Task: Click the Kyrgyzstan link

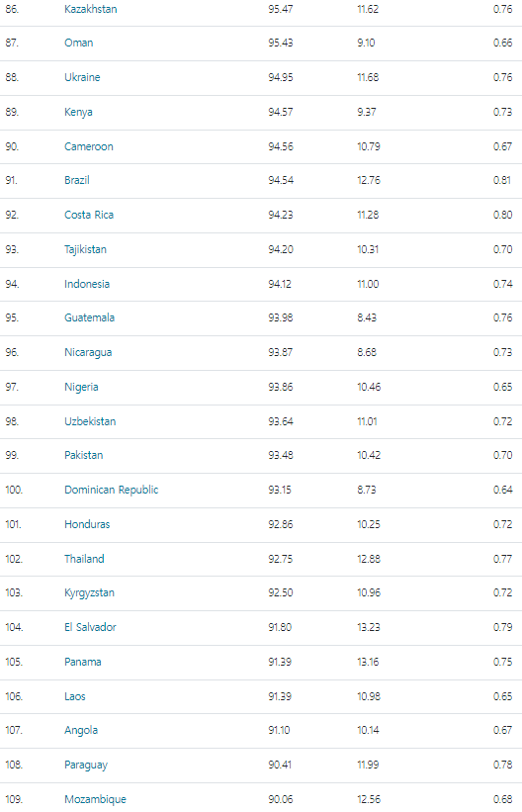Action: click(x=90, y=593)
